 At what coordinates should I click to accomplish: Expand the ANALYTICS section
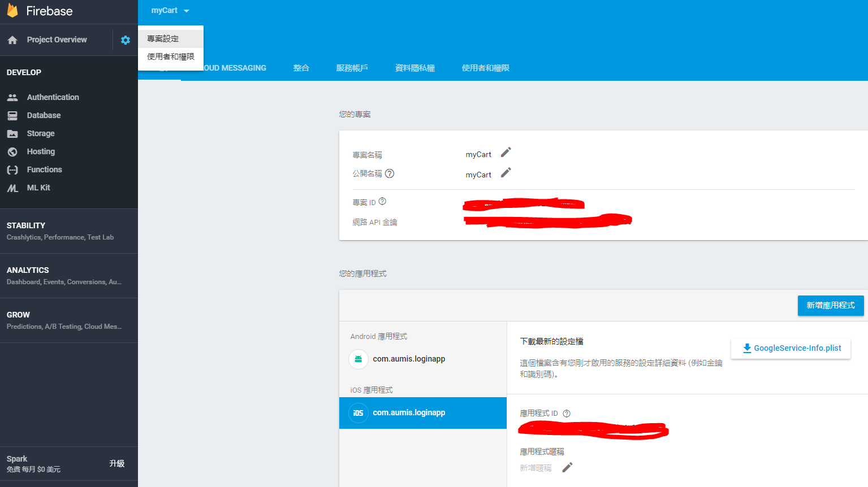[x=69, y=276]
